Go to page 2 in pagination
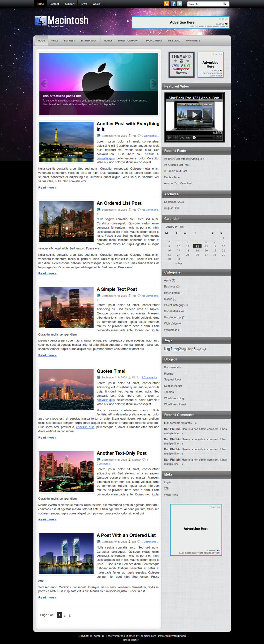The width and height of the screenshot is (264, 644). [64, 615]
